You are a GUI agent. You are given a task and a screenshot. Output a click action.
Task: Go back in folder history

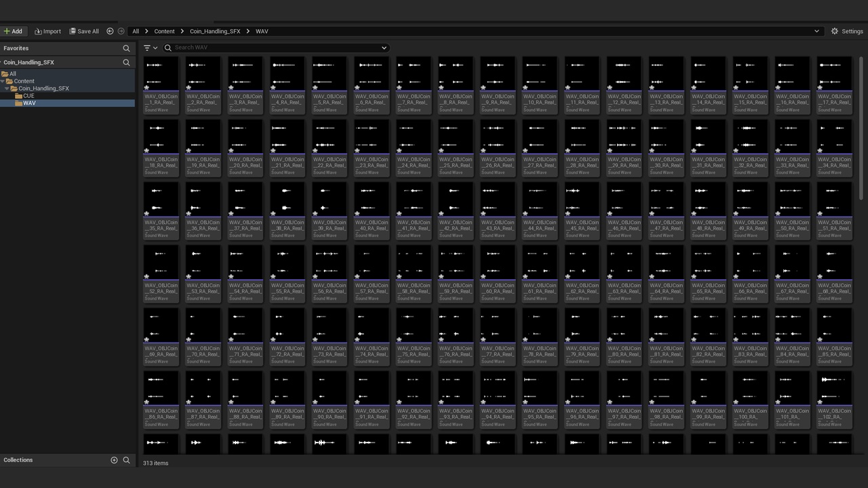[110, 31]
